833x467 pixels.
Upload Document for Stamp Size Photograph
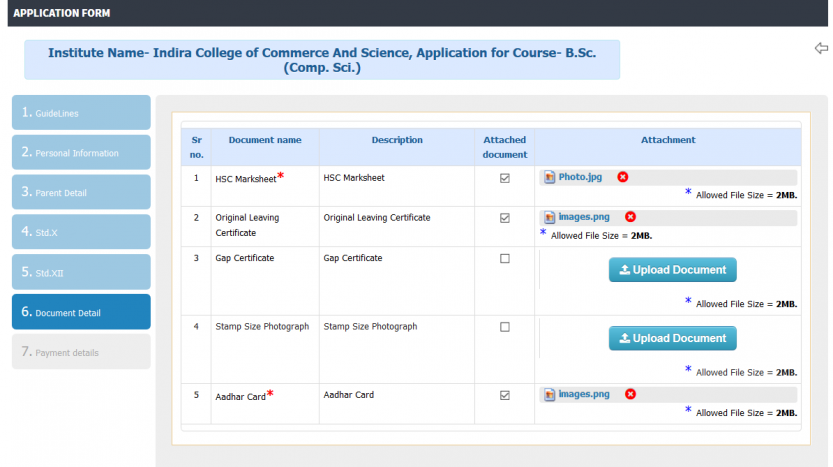point(673,338)
